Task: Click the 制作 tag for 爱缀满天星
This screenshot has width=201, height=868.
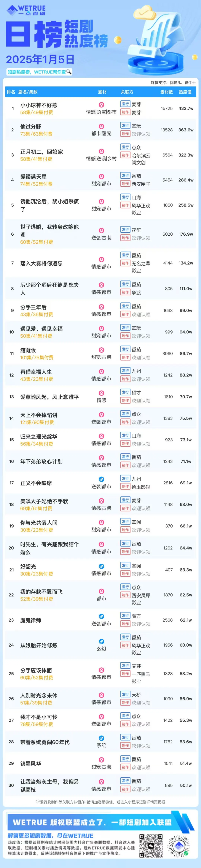Action: 125,184
